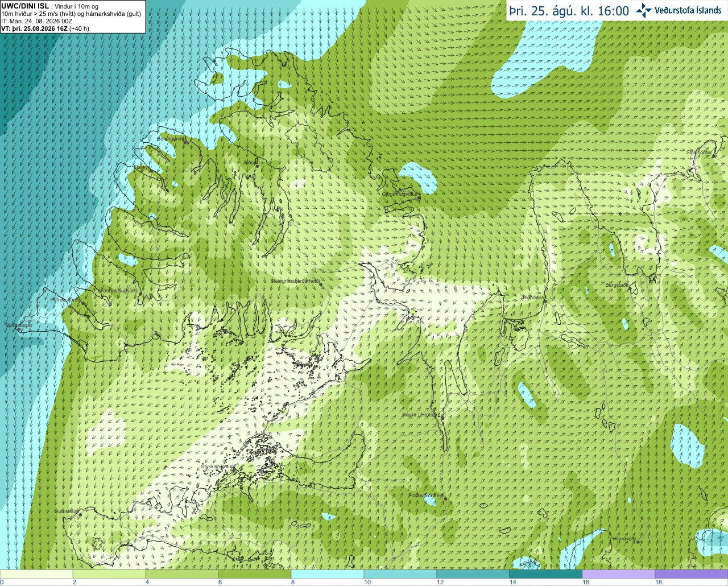Image resolution: width=728 pixels, height=586 pixels.
Task: Click the Veðurstofa Íslands logo icon
Action: (x=644, y=10)
